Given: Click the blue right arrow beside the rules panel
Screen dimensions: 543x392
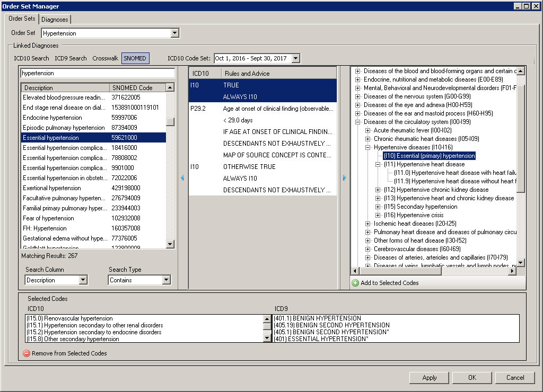Looking at the screenshot, I should click(x=344, y=177).
